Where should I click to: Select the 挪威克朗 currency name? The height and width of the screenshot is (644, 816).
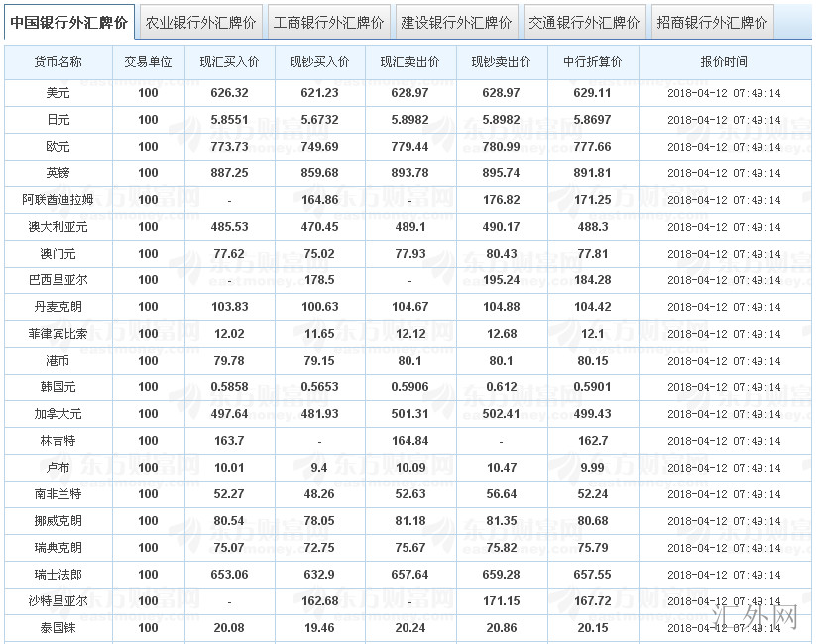(58, 521)
